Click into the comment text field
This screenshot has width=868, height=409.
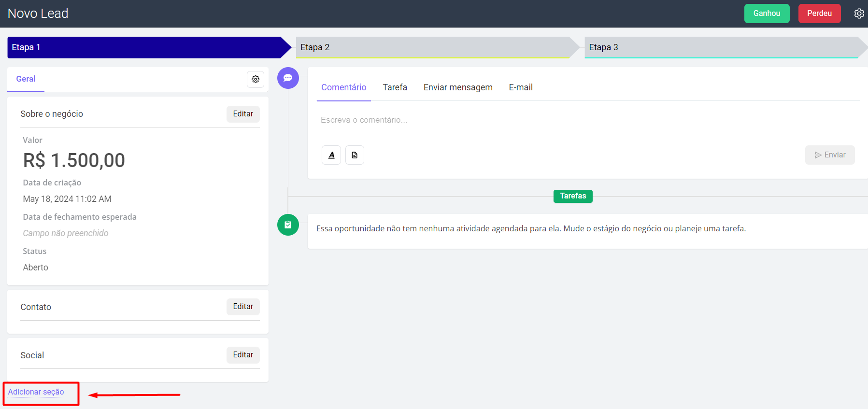[x=555, y=120]
